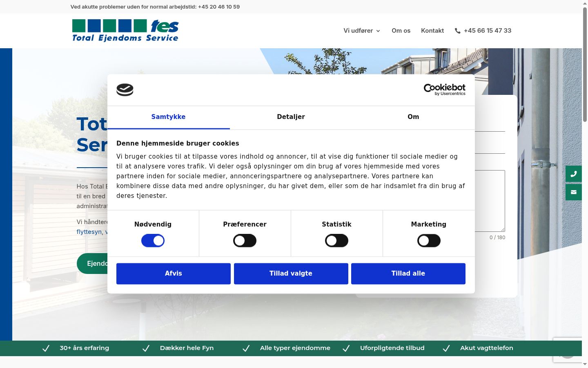
Task: Click the scrollbar down arrow
Action: [585, 364]
